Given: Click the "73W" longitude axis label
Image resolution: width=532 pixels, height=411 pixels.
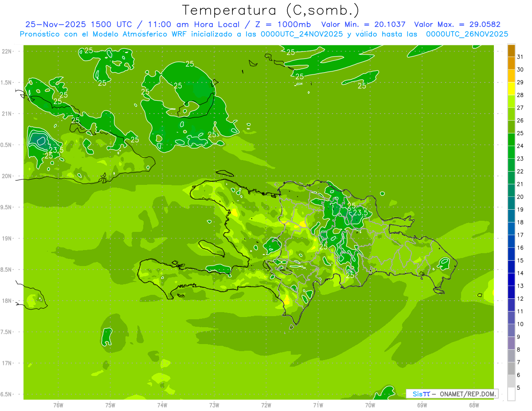Looking at the screenshot, I should tap(214, 405).
